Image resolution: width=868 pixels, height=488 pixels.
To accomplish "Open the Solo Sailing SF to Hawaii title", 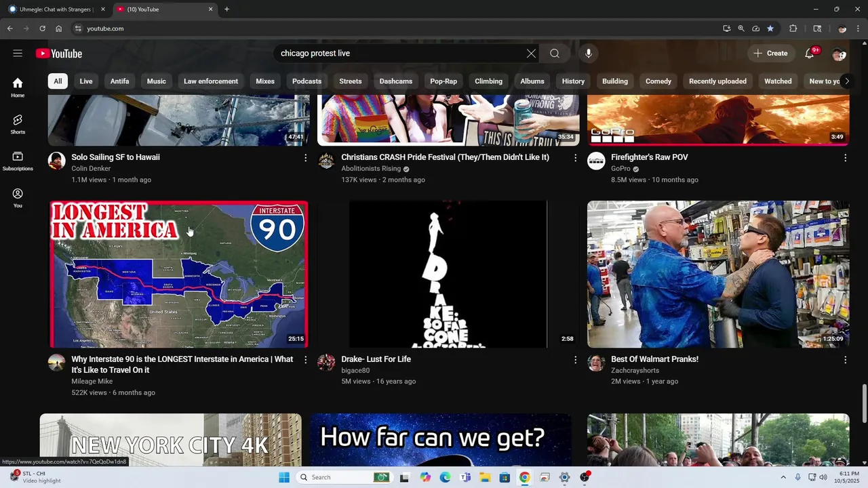I will point(116,157).
